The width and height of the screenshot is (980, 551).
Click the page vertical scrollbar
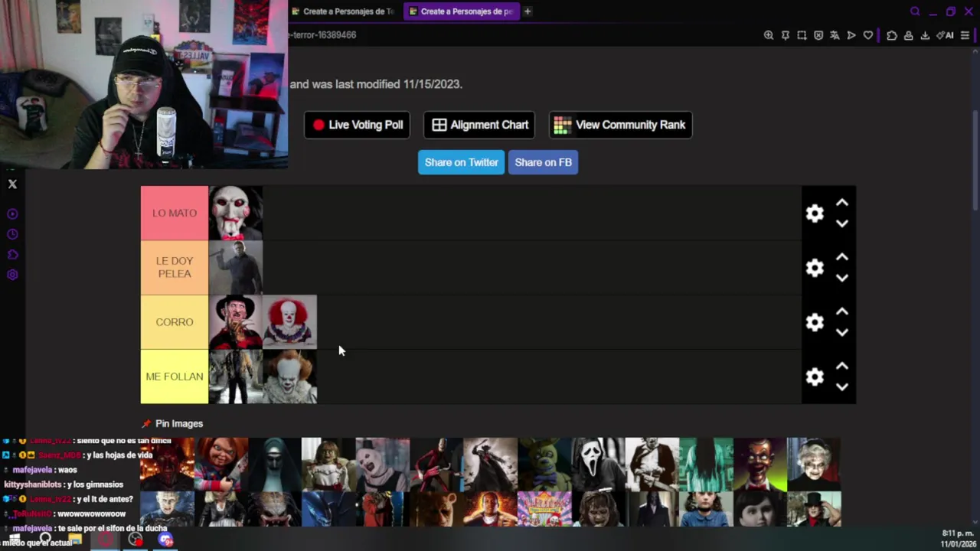coord(975,161)
